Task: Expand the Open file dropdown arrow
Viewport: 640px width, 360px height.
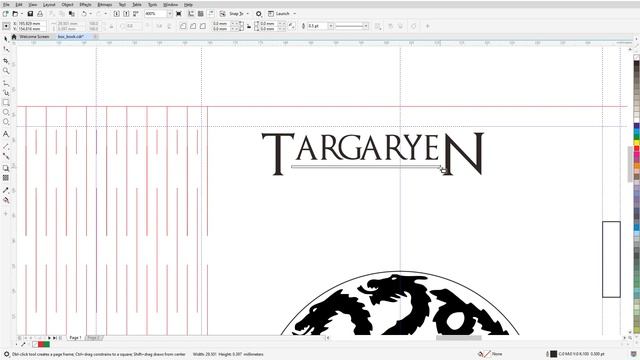Action: point(22,14)
